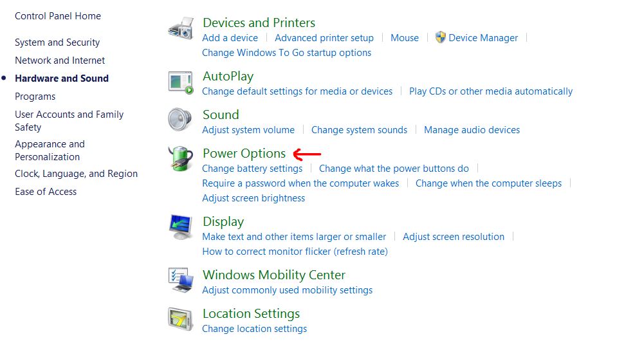The height and width of the screenshot is (341, 644).
Task: Open Manage audio devices link
Action: [472, 130]
